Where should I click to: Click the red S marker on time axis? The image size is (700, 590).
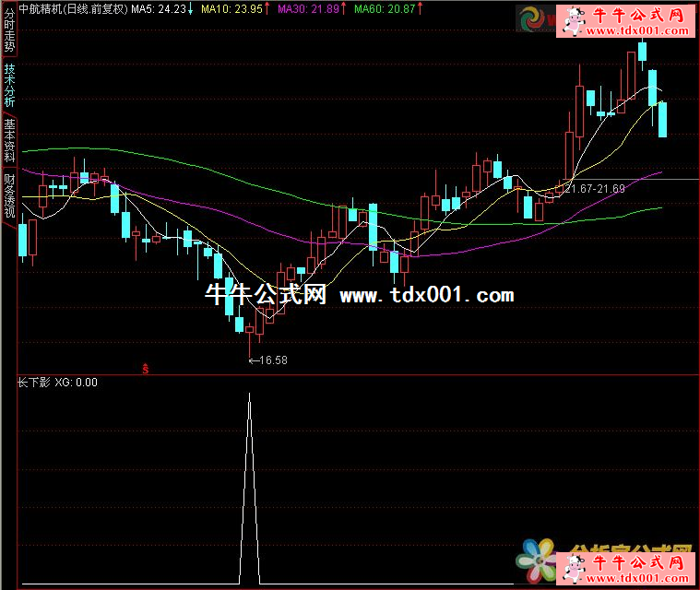146,369
